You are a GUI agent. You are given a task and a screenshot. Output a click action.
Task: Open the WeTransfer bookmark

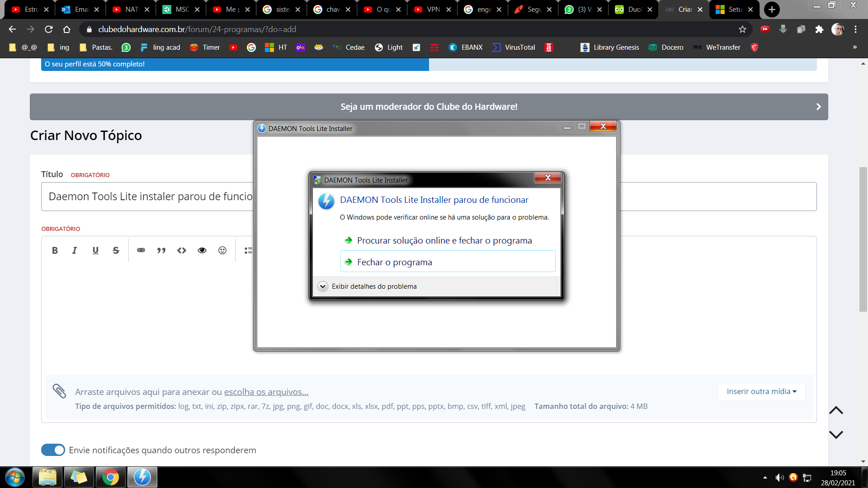coord(717,47)
